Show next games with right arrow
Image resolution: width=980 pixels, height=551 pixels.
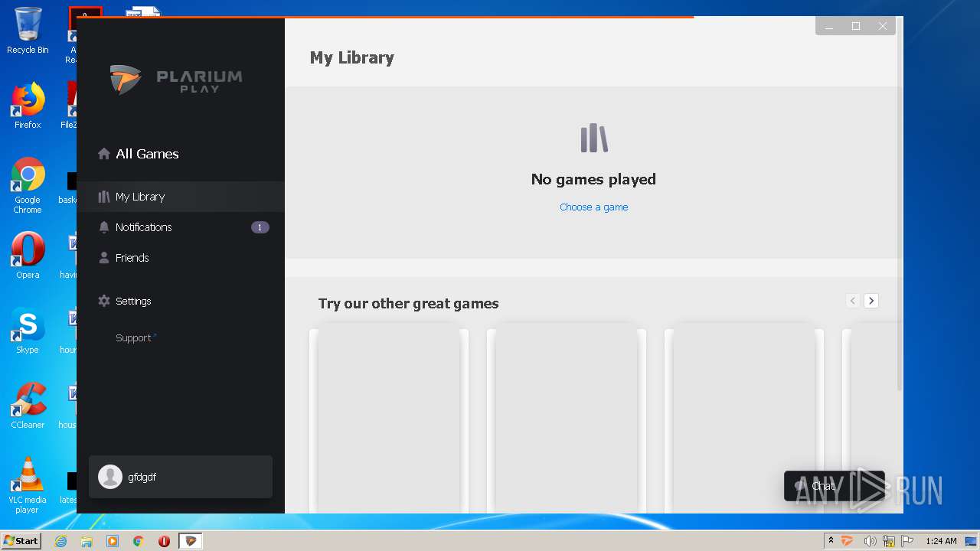[x=871, y=301]
